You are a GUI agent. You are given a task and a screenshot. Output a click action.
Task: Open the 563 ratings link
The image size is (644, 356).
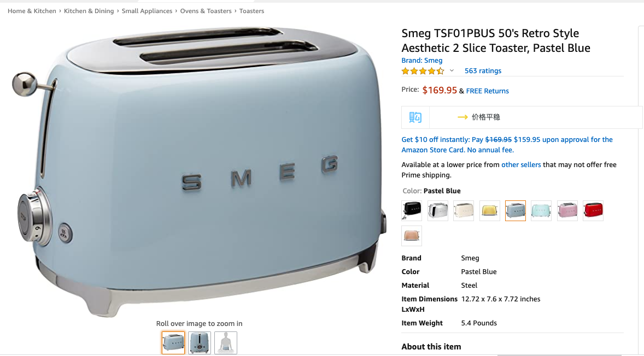tap(483, 71)
